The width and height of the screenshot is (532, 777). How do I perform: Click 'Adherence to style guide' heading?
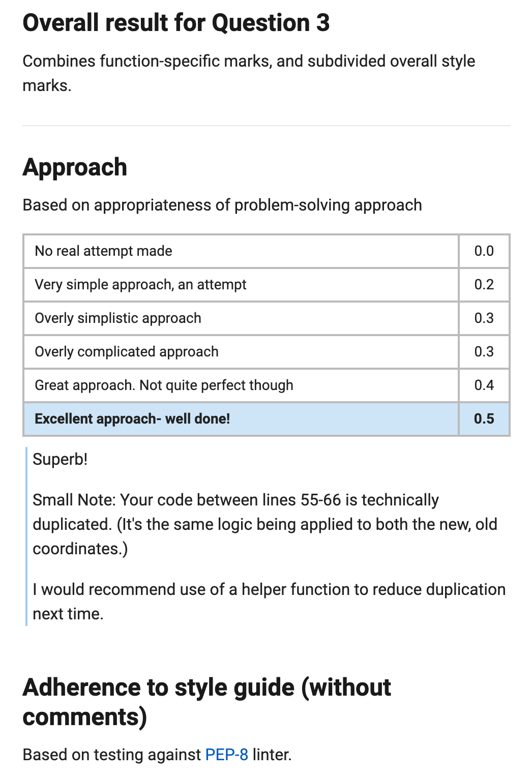point(207,702)
